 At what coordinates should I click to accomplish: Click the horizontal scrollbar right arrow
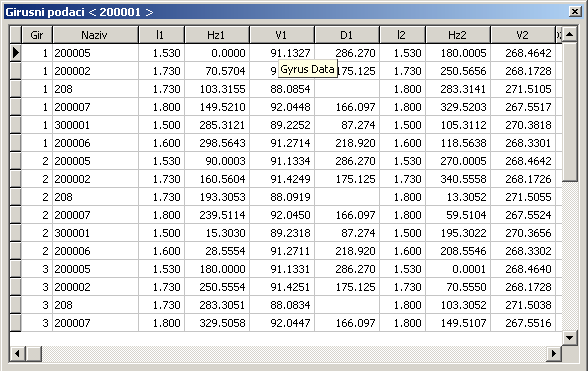point(554,353)
